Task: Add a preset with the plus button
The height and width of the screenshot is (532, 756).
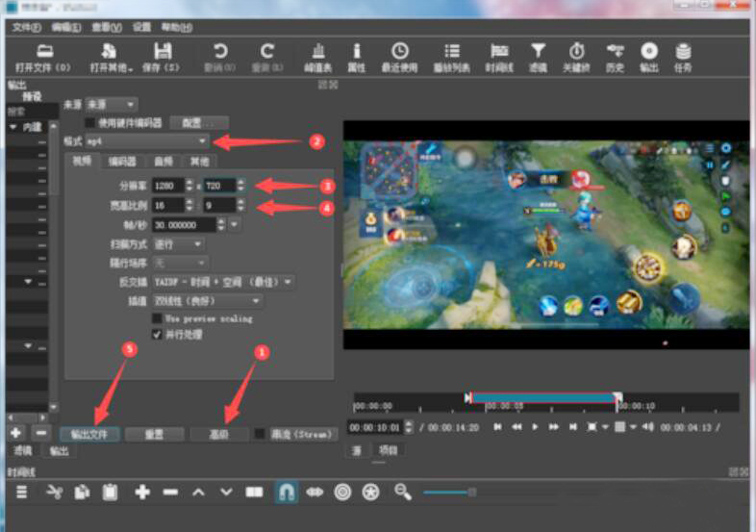Action: pos(16,433)
